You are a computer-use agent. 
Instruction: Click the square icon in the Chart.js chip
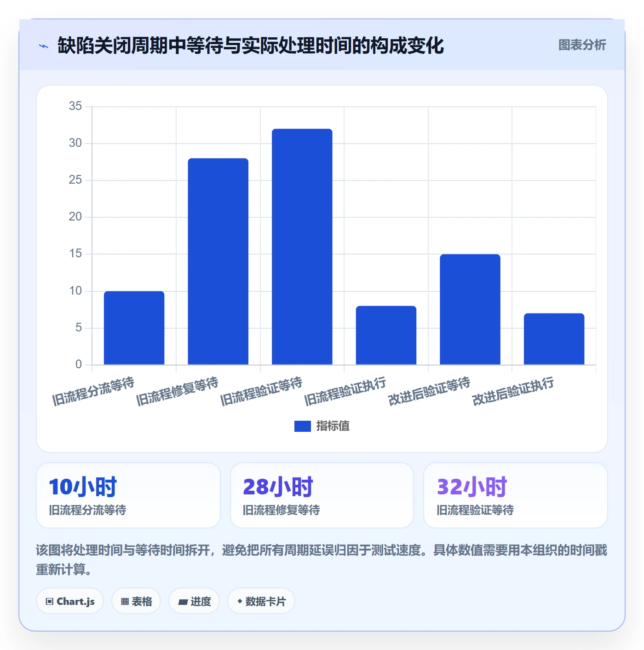[x=50, y=602]
